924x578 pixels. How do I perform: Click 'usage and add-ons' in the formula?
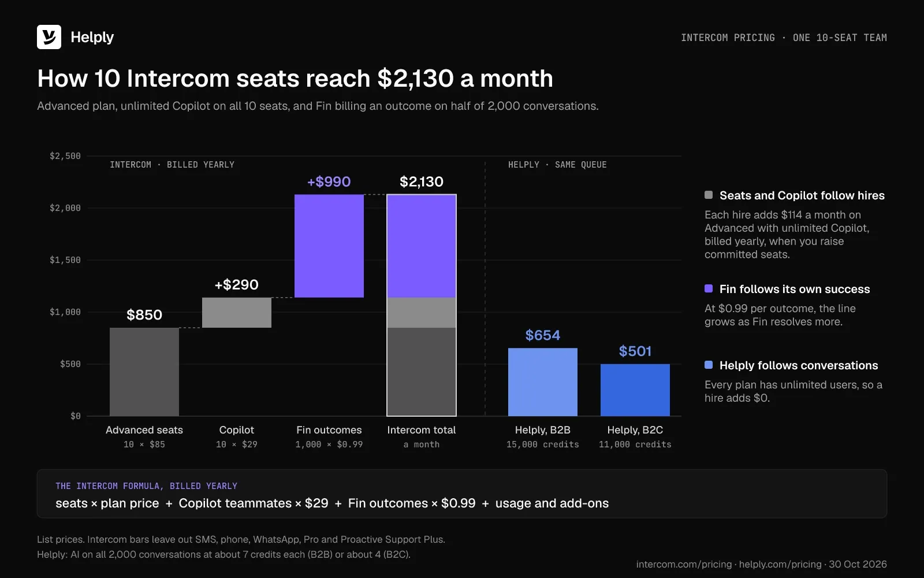(x=552, y=503)
